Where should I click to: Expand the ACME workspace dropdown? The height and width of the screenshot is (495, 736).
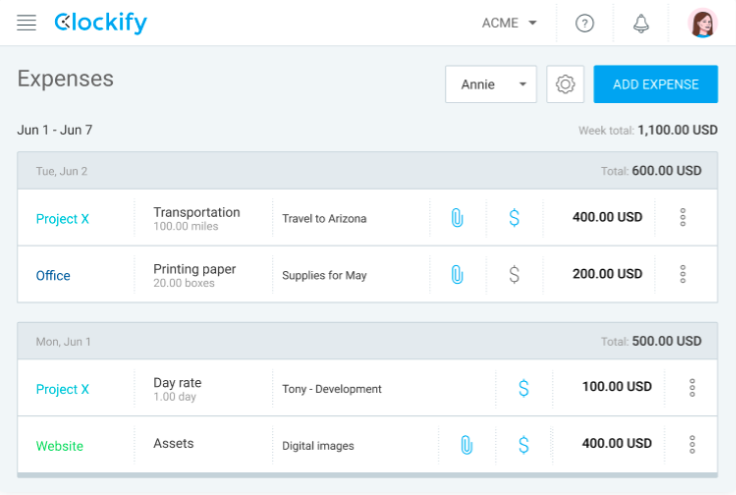(510, 23)
